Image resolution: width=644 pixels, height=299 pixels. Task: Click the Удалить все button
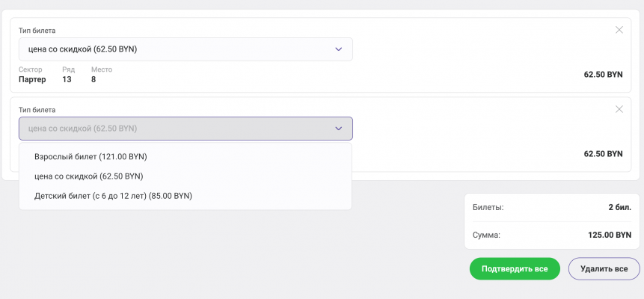coord(604,269)
